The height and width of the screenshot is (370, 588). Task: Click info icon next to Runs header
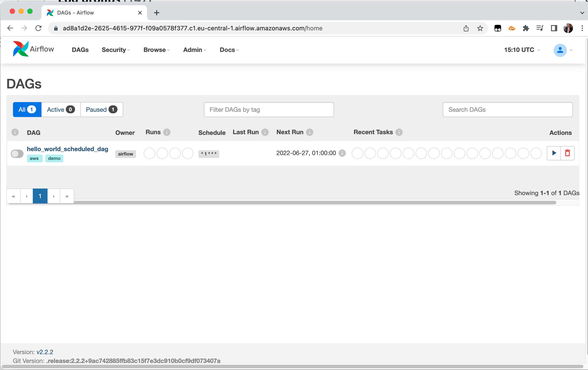(x=167, y=132)
